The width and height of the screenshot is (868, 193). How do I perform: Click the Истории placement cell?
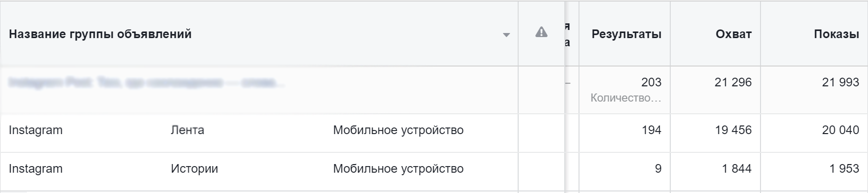pos(194,169)
